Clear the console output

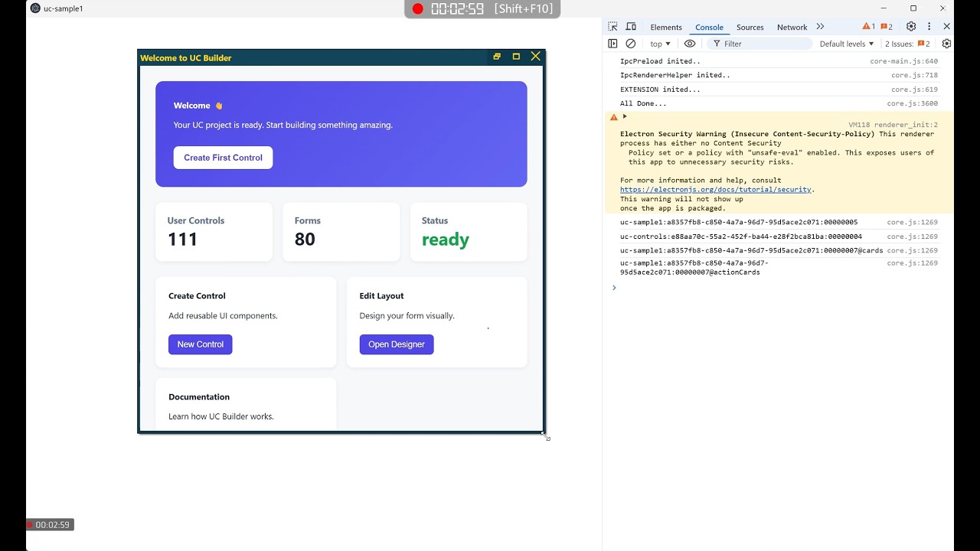coord(631,44)
